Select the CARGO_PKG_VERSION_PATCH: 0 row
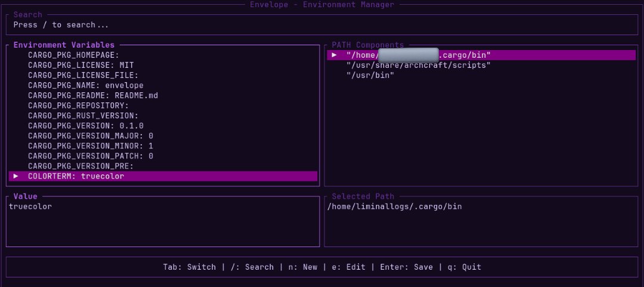 pyautogui.click(x=163, y=156)
